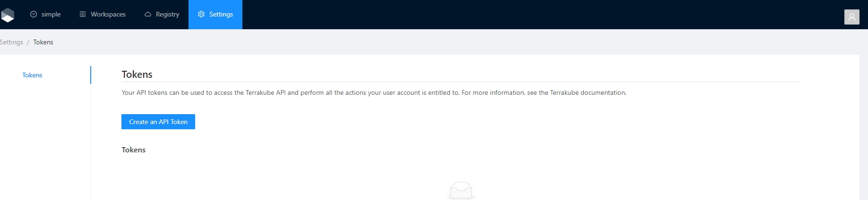Open the user avatar menu
The image size is (868, 200).
pyautogui.click(x=851, y=17)
